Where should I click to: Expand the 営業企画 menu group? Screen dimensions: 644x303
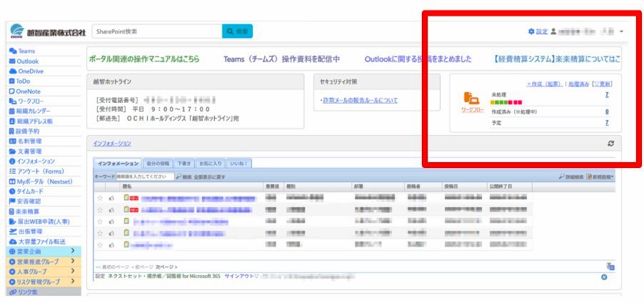click(73, 252)
